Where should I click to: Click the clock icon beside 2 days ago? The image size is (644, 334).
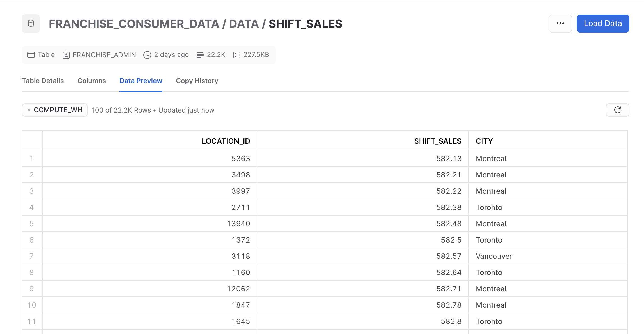click(147, 55)
